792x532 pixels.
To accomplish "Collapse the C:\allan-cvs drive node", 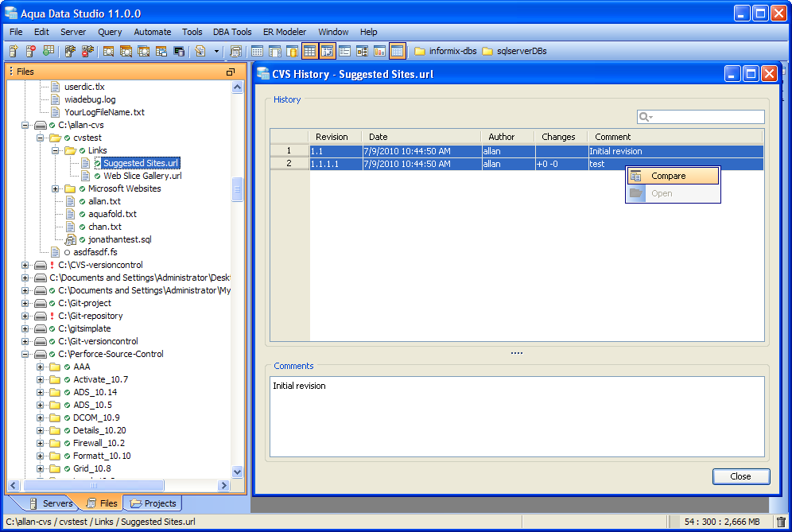I will [x=25, y=125].
